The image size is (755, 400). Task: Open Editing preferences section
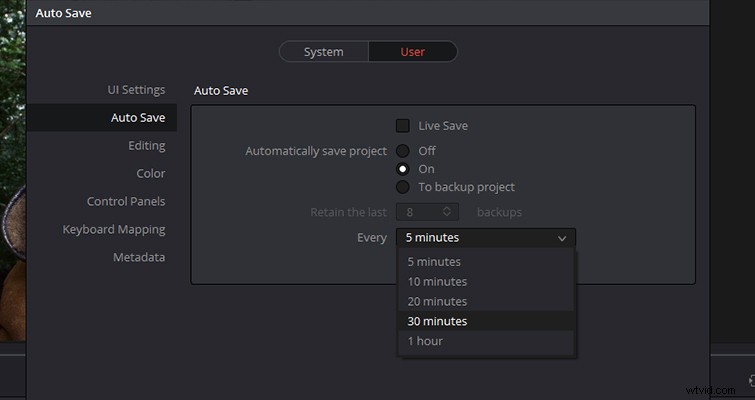[147, 145]
